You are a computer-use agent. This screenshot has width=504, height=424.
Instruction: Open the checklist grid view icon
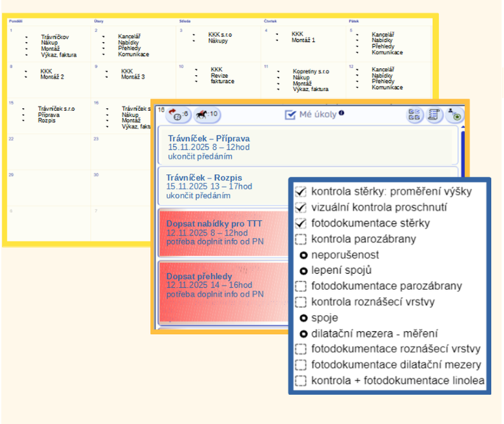point(415,115)
